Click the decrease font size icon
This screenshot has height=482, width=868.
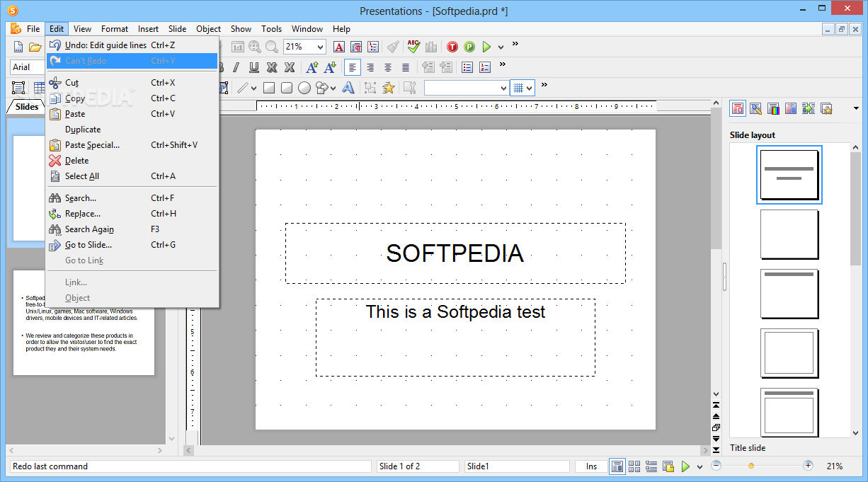click(329, 67)
